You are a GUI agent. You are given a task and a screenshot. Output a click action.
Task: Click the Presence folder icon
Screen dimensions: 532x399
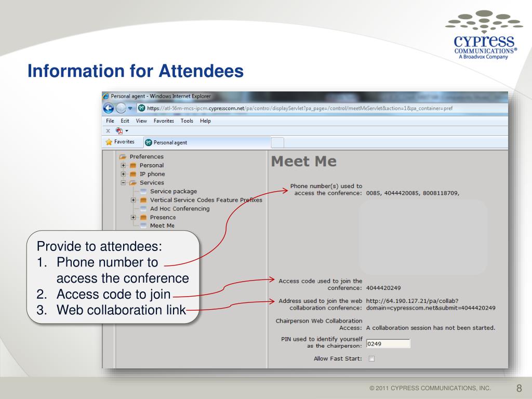point(143,218)
